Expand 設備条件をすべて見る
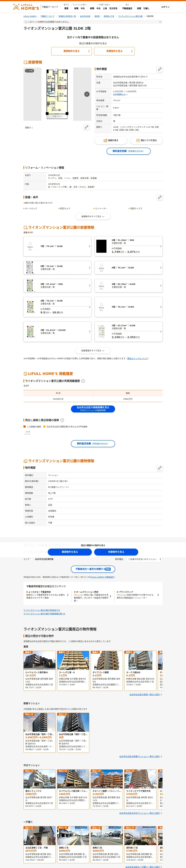The image size is (186, 868). 93,216
